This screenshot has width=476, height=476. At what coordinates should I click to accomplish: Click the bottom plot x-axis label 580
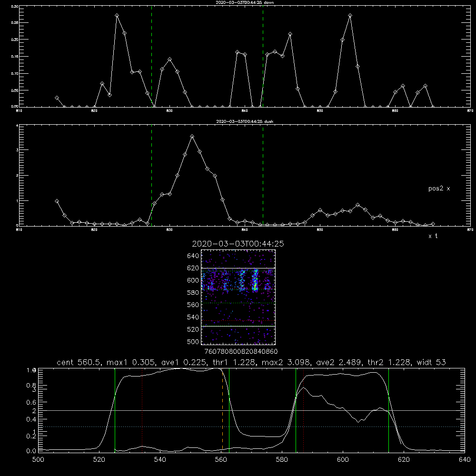(x=282, y=460)
